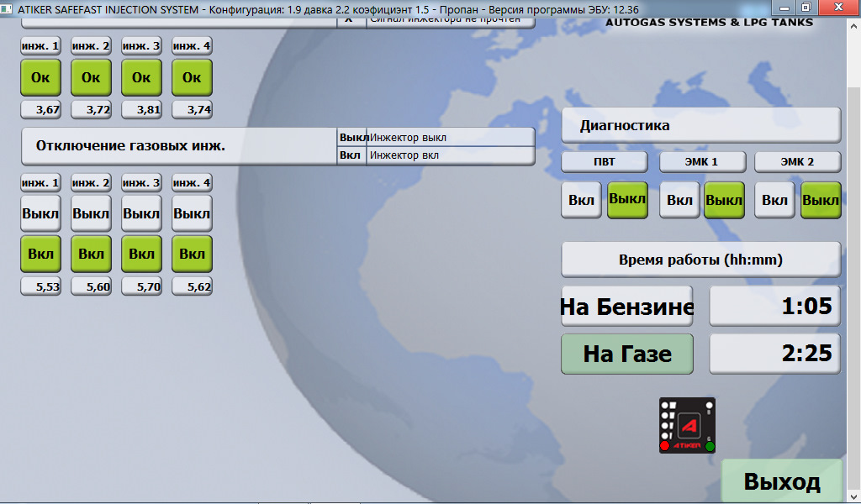Tap the Ок indicator for инж. 4
This screenshot has width=861, height=504.
(x=191, y=77)
